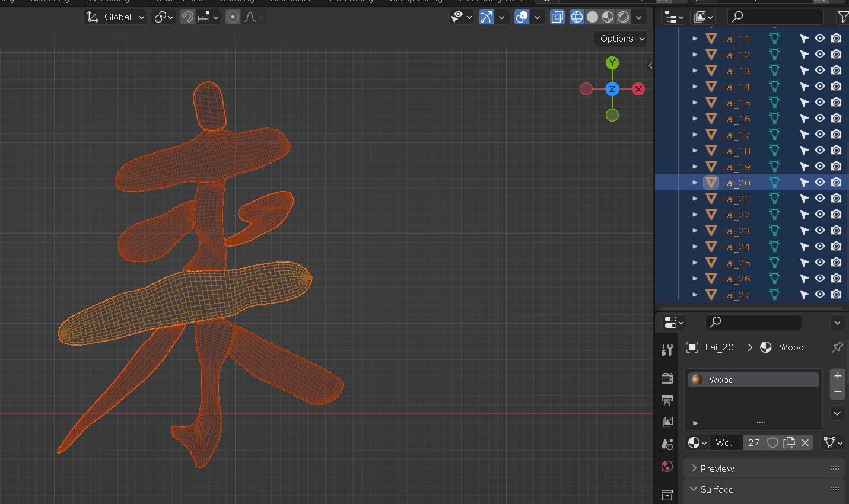Viewport: 849px width, 504px height.
Task: Switch to the Tool properties tab
Action: 667,350
